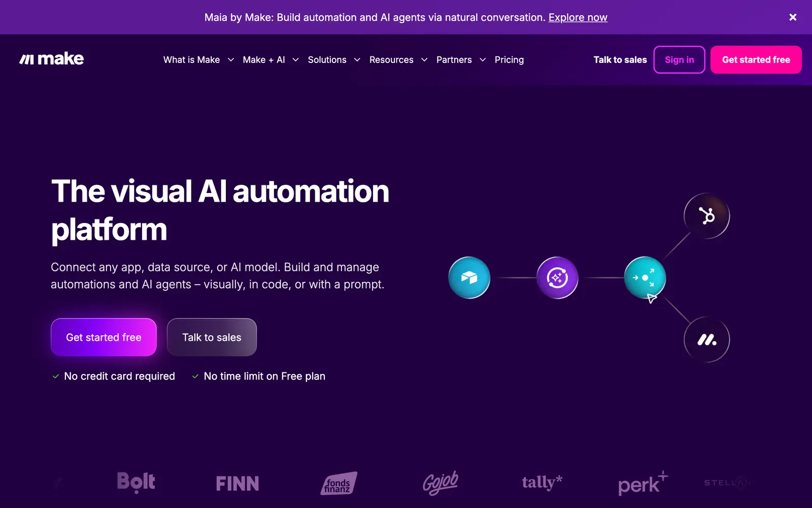Expand the Resources menu chevron
This screenshot has height=508, width=812.
(x=424, y=60)
